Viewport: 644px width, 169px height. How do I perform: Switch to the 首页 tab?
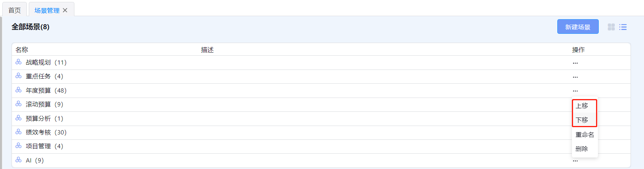click(x=15, y=10)
